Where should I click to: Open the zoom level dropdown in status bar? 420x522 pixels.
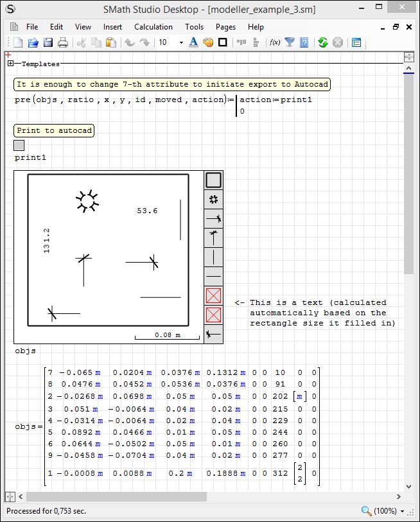pos(402,512)
